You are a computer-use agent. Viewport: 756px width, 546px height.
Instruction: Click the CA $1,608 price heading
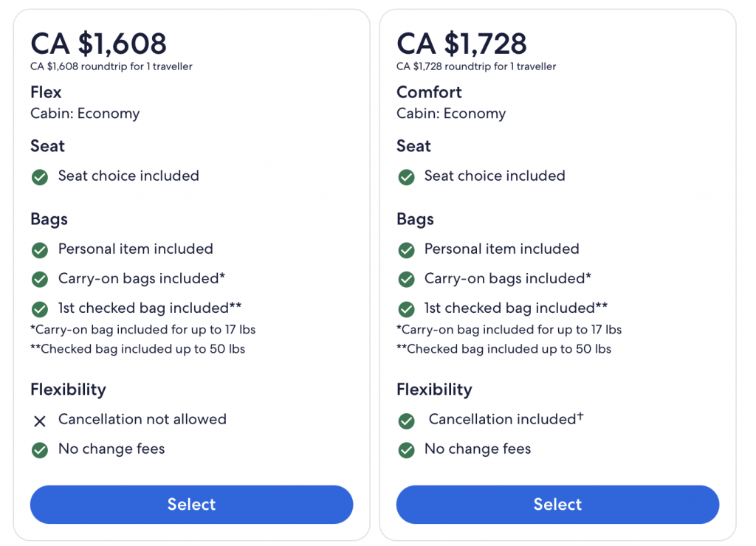pos(99,44)
